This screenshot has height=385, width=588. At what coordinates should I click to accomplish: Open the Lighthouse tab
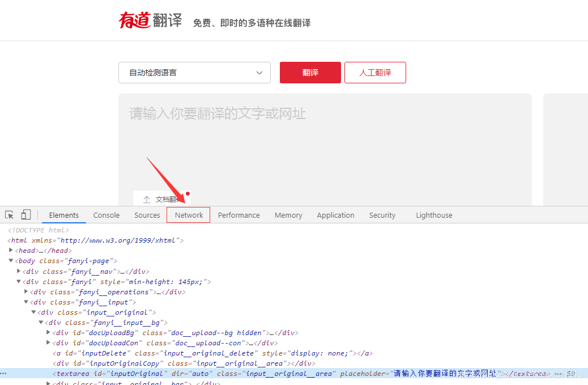coord(434,215)
